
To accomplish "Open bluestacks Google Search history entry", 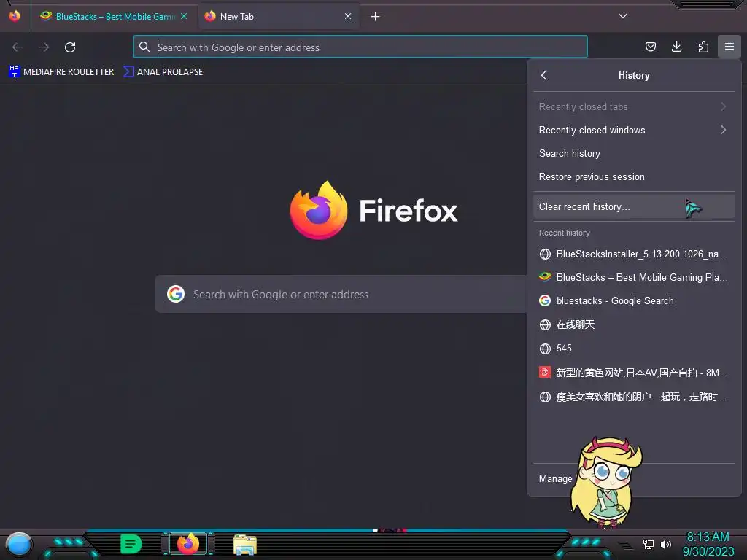I will pos(634,300).
